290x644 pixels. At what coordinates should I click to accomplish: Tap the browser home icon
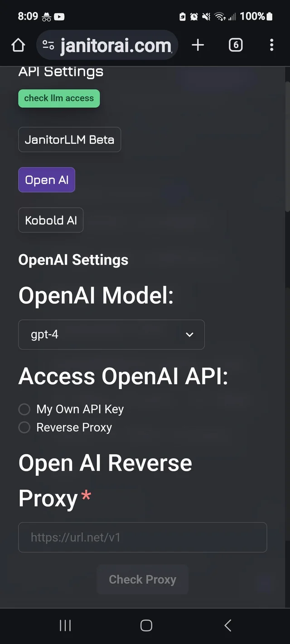(18, 45)
